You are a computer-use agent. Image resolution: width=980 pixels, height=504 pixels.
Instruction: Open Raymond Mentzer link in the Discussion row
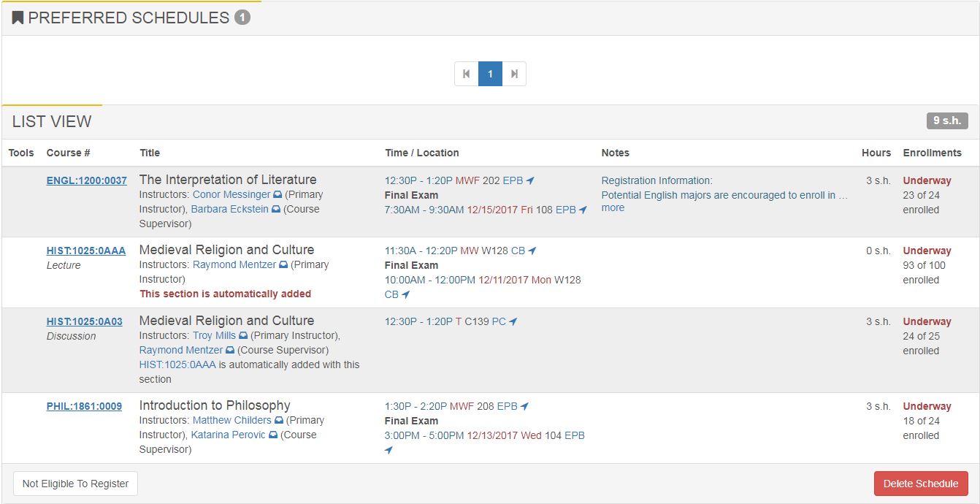tap(181, 351)
